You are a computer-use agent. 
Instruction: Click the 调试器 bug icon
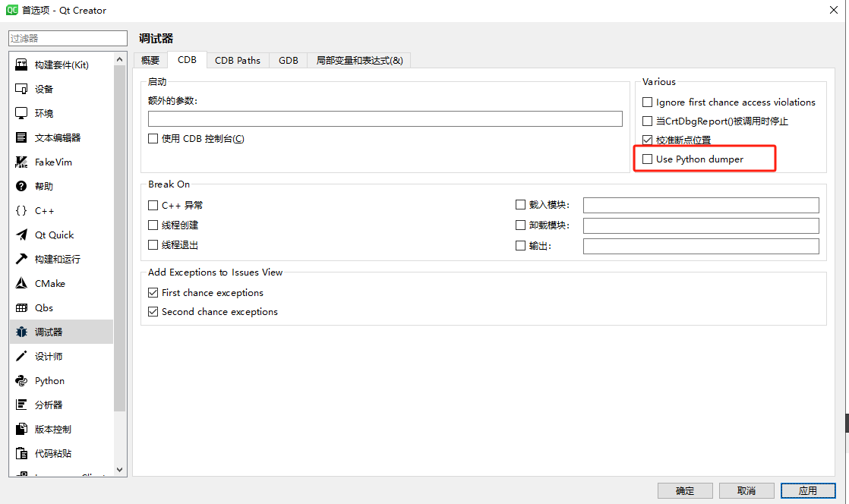21,332
